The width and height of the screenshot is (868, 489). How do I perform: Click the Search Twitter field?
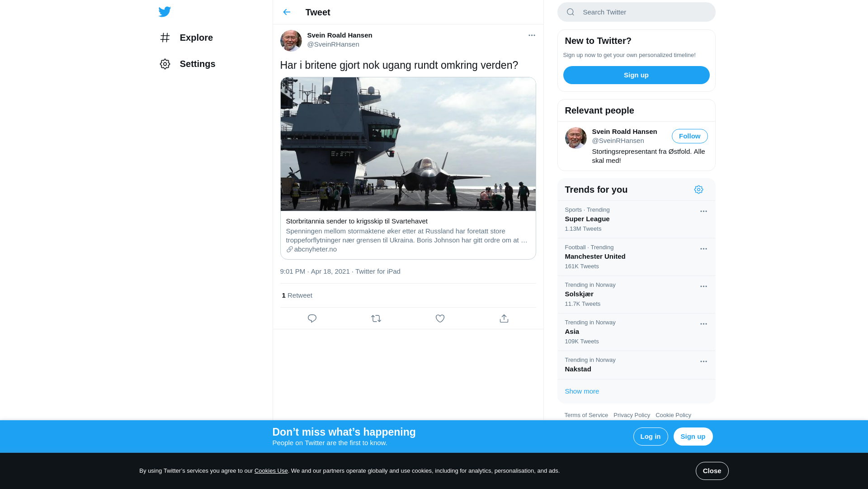point(636,12)
